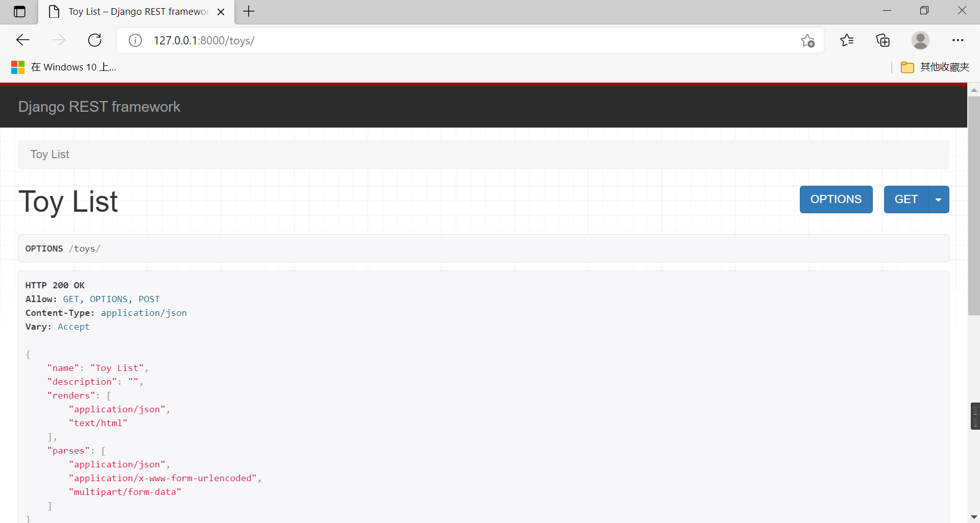Click "text/html" in the renders list

tap(98, 423)
